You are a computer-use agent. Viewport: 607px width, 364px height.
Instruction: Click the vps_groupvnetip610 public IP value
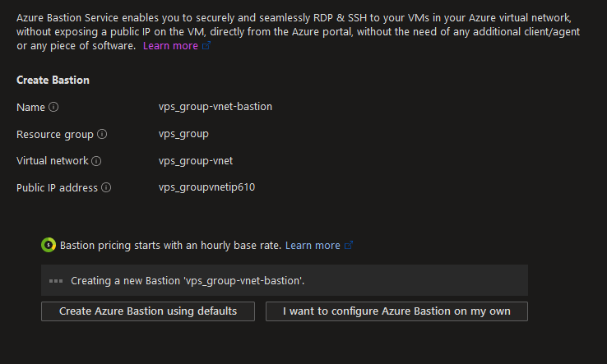tap(206, 187)
